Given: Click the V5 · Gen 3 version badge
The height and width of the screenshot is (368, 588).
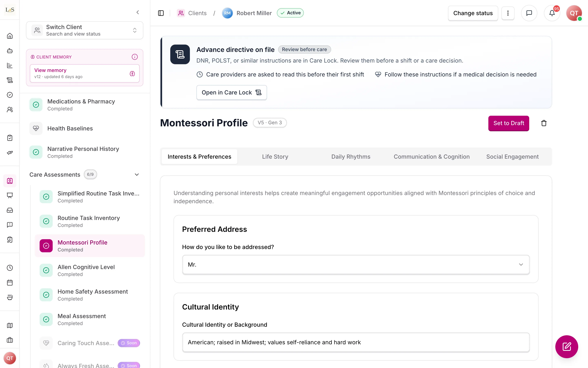Looking at the screenshot, I should point(270,123).
